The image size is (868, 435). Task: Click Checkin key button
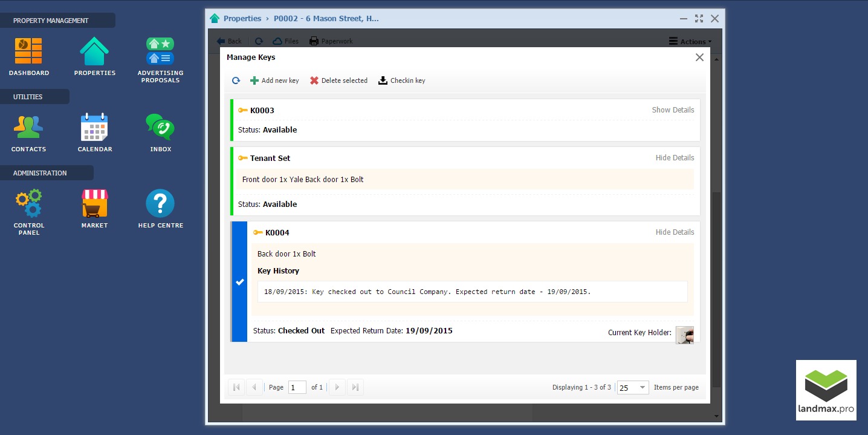tap(402, 80)
